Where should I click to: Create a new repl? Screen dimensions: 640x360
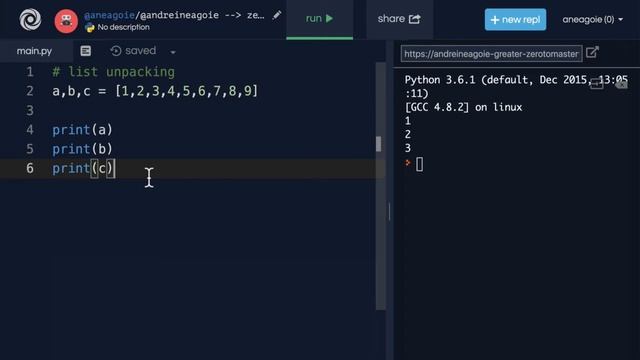pos(515,20)
